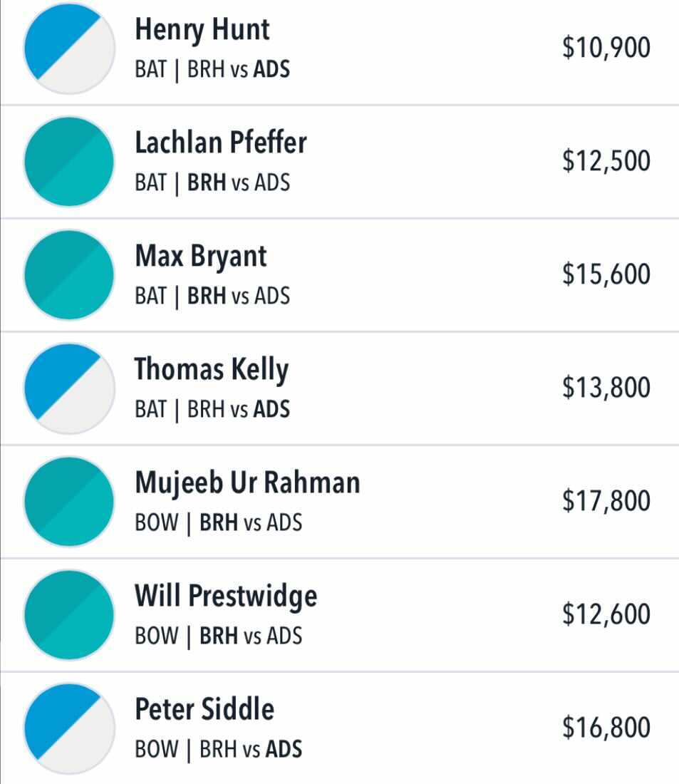Image resolution: width=679 pixels, height=784 pixels.
Task: Tap Max Bryant's teal team icon
Action: (70, 275)
